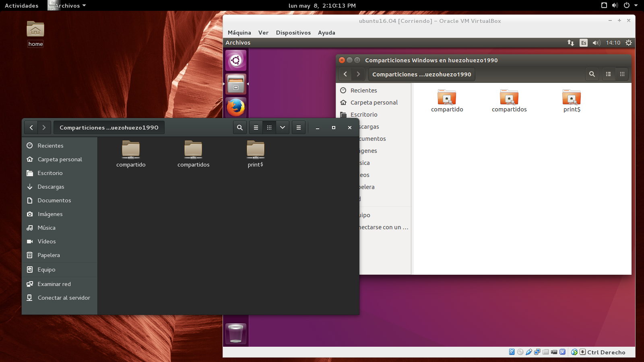Screen dimensions: 644x362
Task: Select the compartido share in dark file manager
Action: 131,154
